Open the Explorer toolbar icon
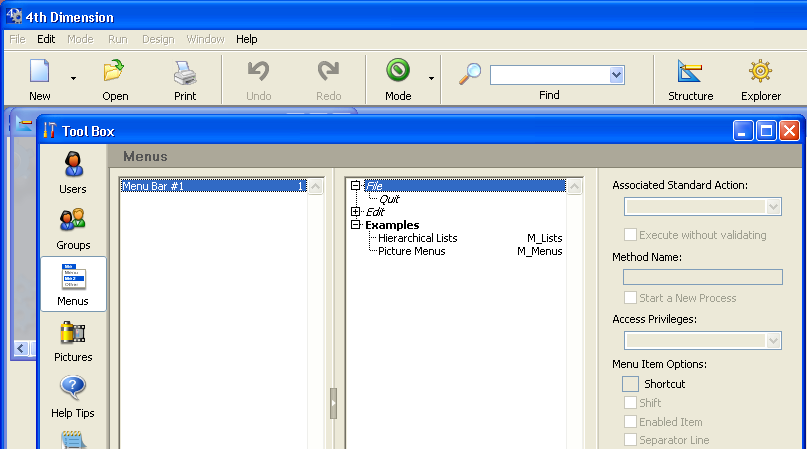The height and width of the screenshot is (449, 807). pyautogui.click(x=760, y=73)
